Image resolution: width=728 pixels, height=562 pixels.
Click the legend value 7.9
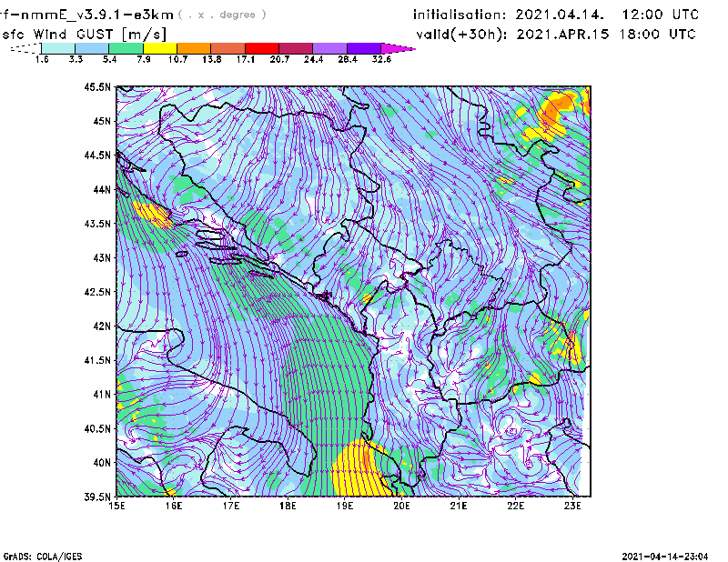144,59
